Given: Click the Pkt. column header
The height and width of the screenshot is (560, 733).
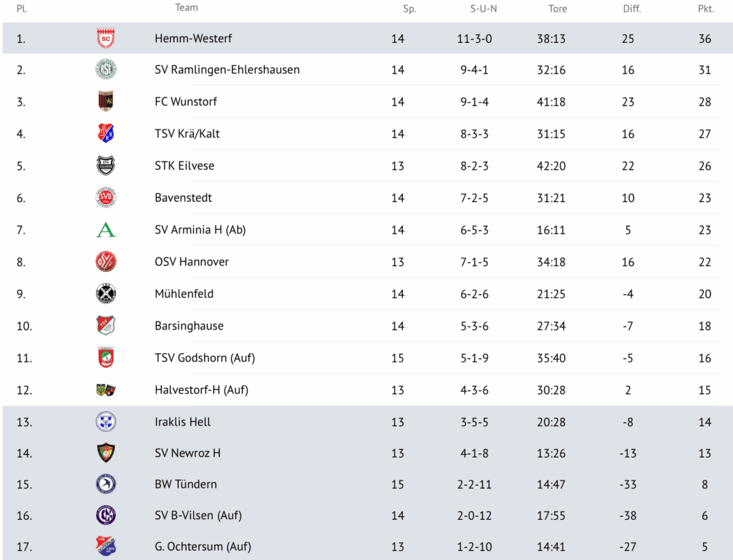Looking at the screenshot, I should (x=706, y=9).
